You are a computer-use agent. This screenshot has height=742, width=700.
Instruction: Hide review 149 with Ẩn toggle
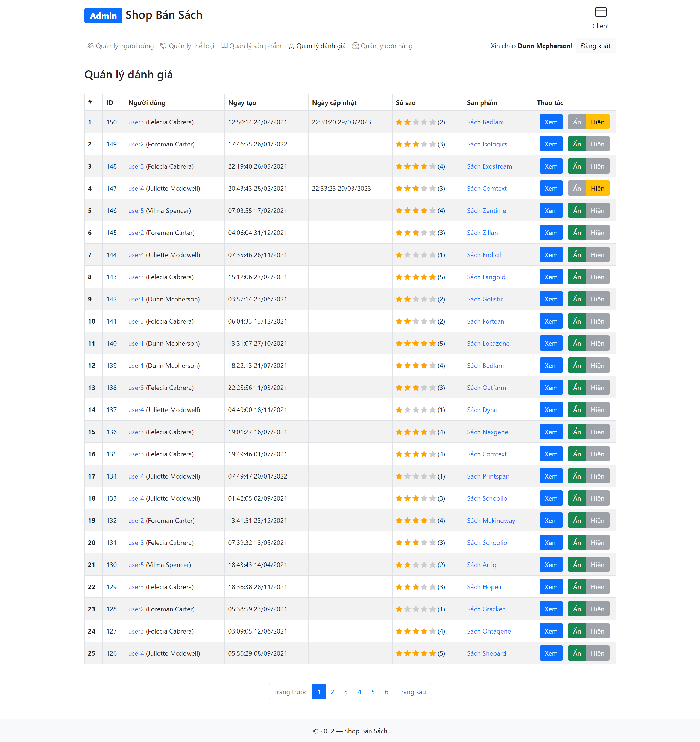pyautogui.click(x=577, y=144)
